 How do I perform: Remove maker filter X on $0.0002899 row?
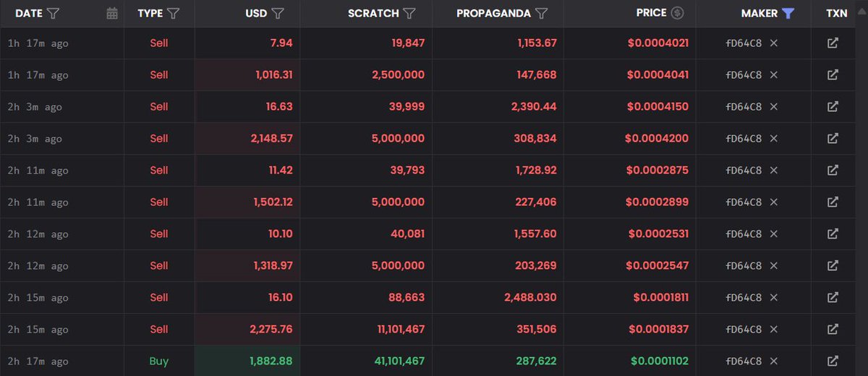pos(773,202)
